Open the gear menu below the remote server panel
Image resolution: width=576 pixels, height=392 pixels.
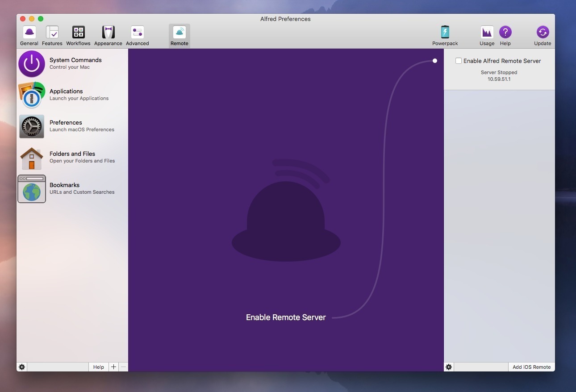[449, 367]
